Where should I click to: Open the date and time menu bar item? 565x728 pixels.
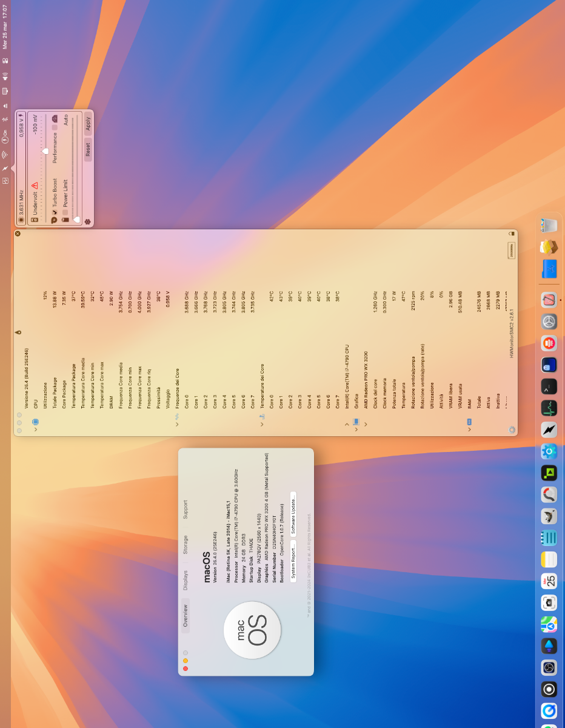click(x=5, y=27)
